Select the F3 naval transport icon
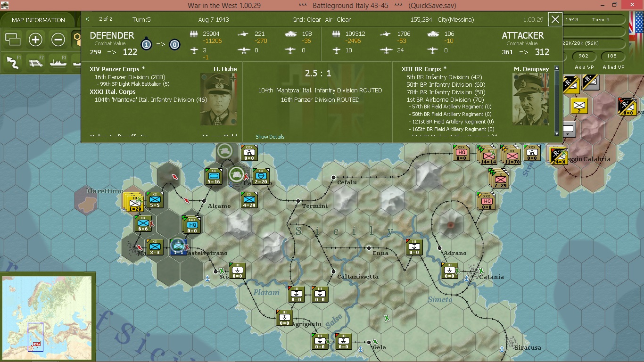Image resolution: width=644 pixels, height=362 pixels. pyautogui.click(x=58, y=62)
